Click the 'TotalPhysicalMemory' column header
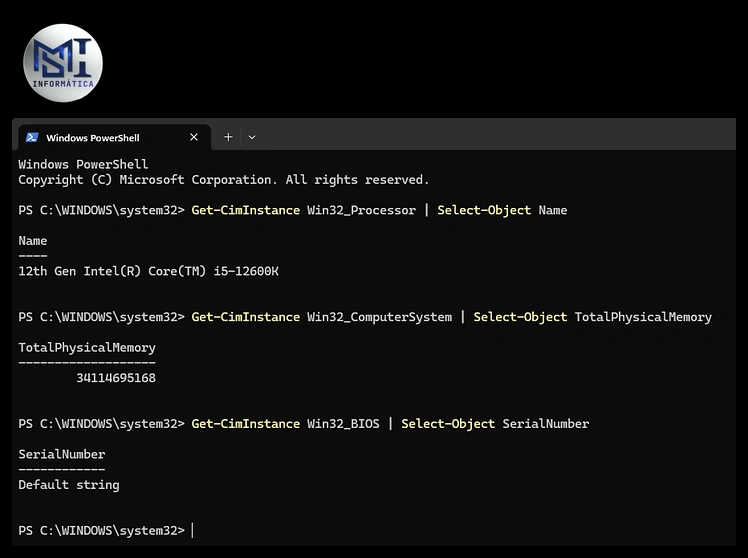 point(87,348)
